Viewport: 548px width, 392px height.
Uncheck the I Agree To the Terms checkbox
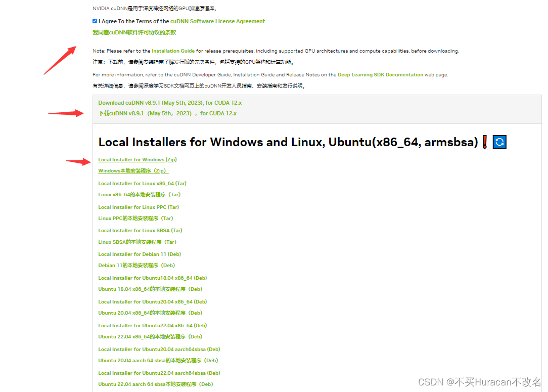click(95, 21)
